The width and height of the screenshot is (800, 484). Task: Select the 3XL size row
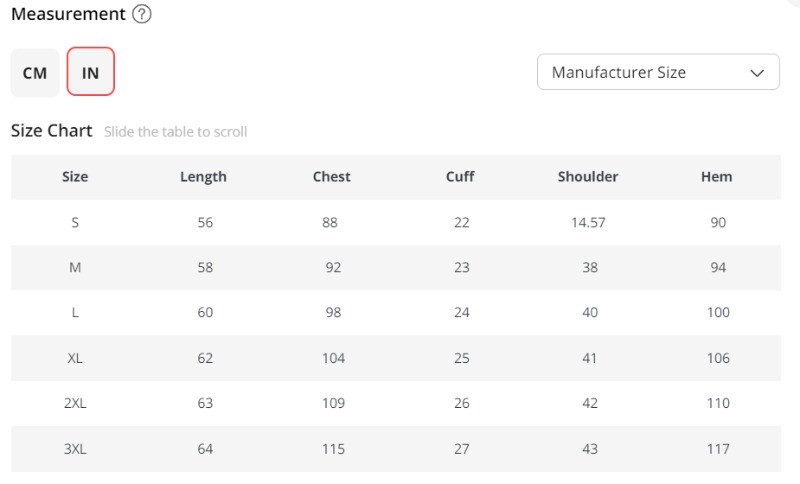(75, 449)
